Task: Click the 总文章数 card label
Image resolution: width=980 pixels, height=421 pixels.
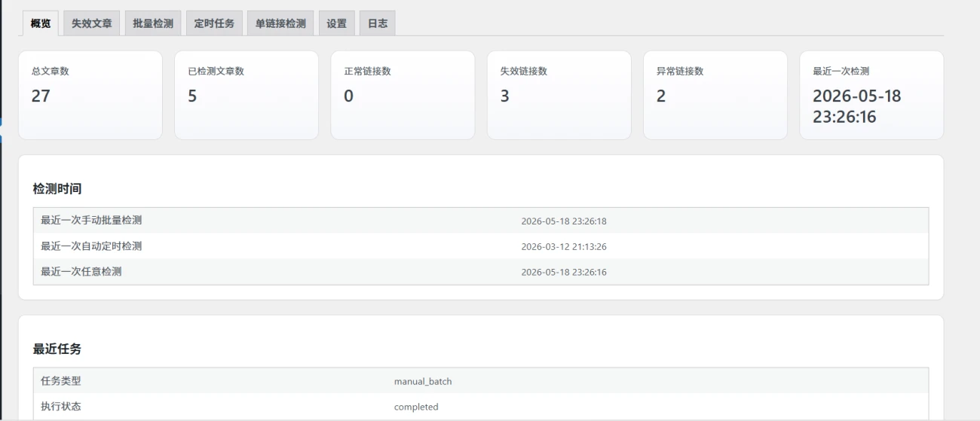Action: [51, 72]
